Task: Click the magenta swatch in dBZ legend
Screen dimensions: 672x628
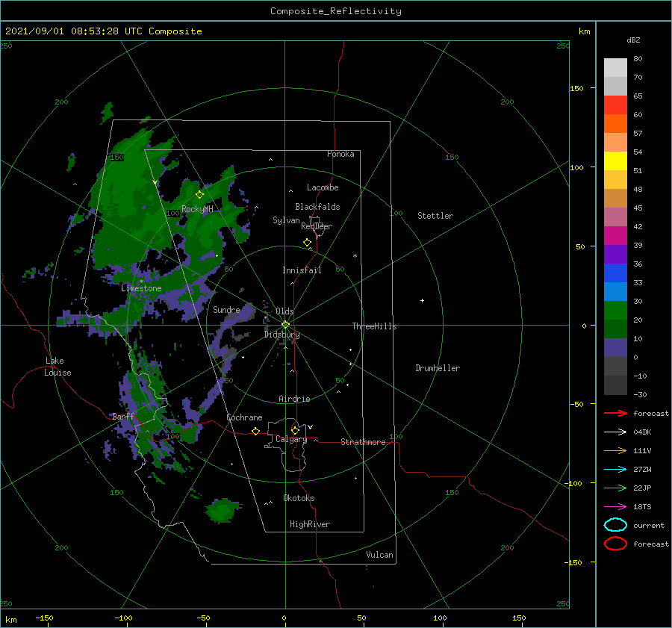Action: point(615,235)
